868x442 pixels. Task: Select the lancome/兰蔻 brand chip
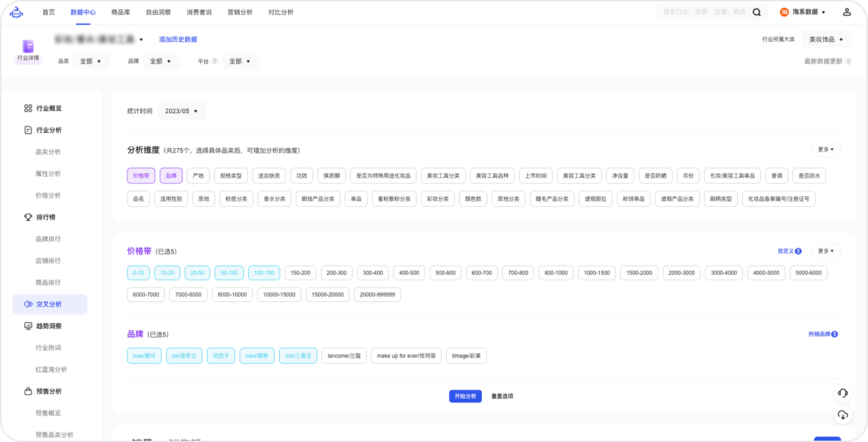(x=344, y=356)
